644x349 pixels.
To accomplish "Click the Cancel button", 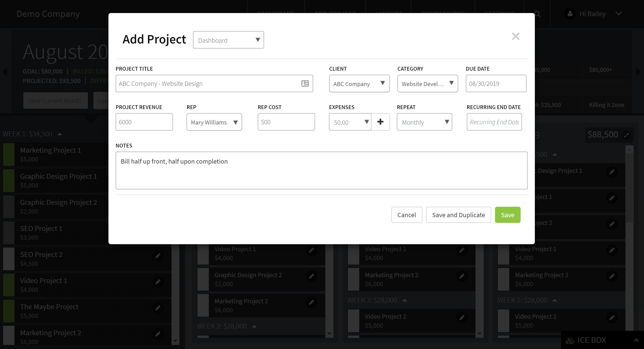I will 406,215.
